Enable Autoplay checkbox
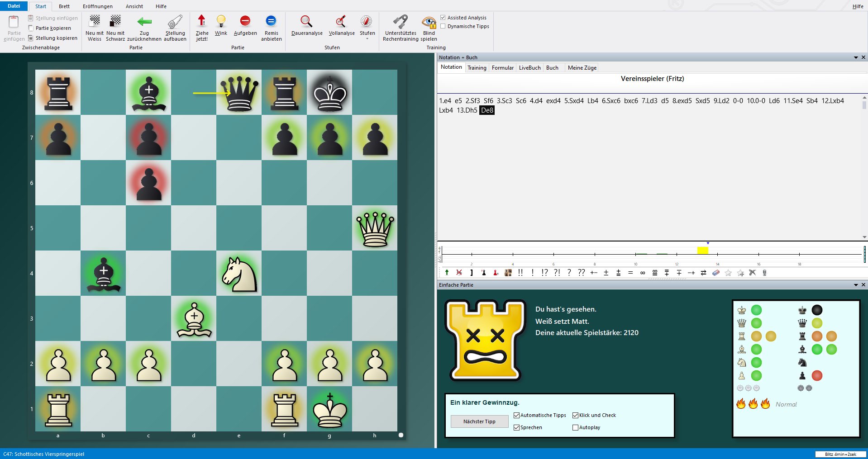 [575, 427]
